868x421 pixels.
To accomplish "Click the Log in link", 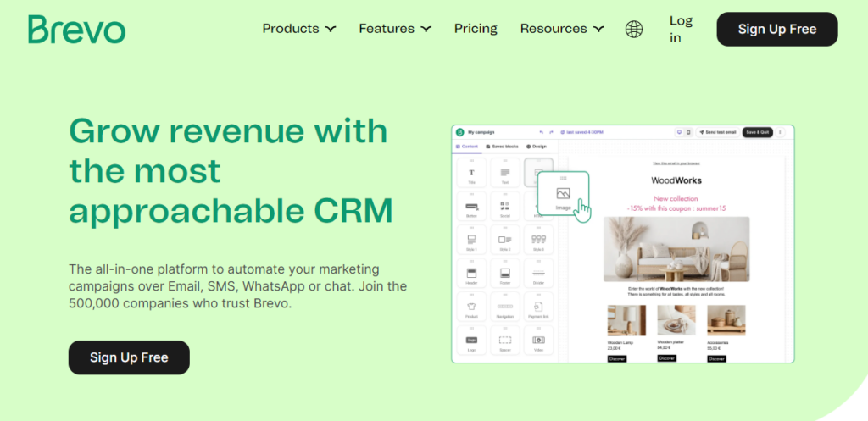I will (x=681, y=30).
